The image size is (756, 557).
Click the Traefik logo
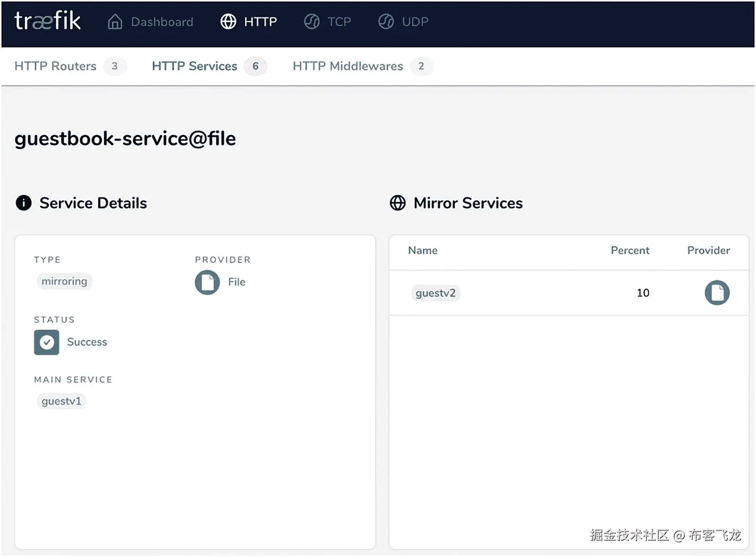click(47, 21)
